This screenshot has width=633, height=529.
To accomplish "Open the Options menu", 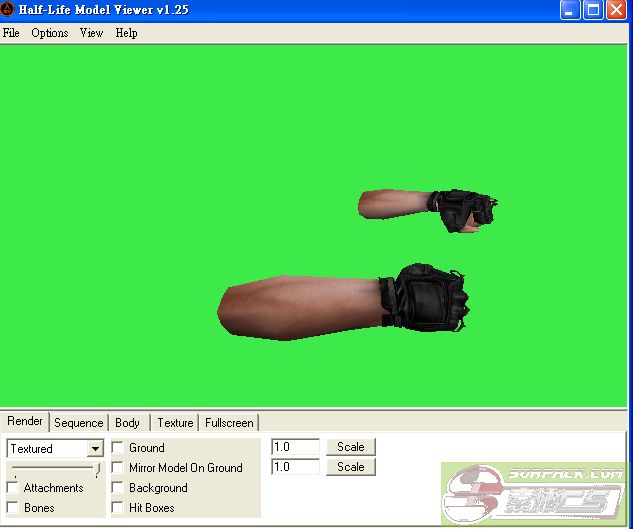I will (50, 33).
